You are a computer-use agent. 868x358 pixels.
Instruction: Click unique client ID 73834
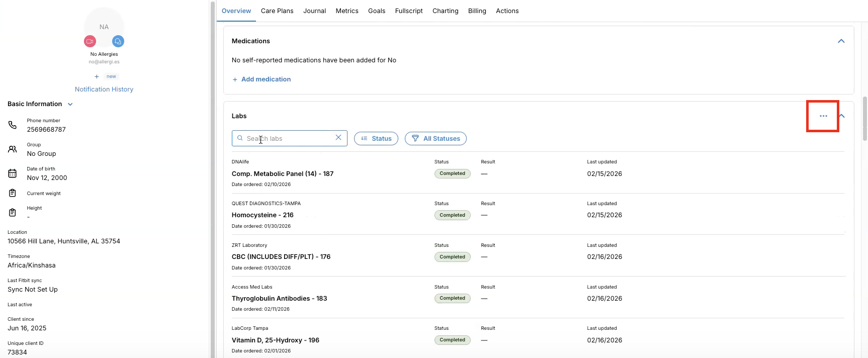pos(17,352)
